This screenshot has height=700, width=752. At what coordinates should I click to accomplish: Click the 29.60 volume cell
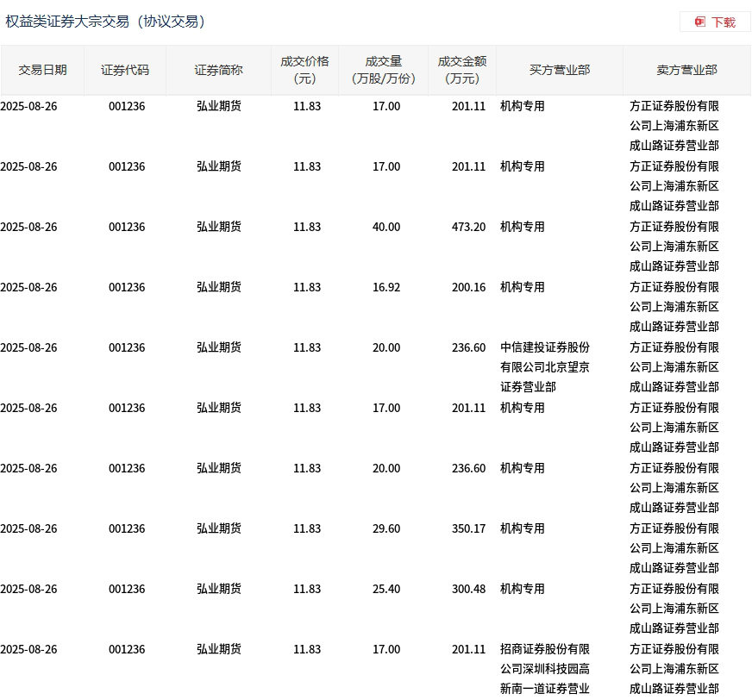[385, 528]
